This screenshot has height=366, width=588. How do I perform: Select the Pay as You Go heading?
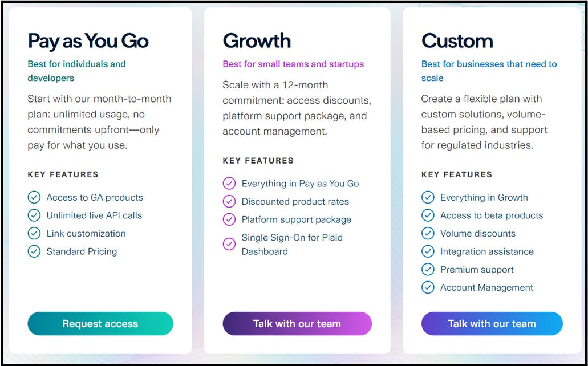(88, 41)
